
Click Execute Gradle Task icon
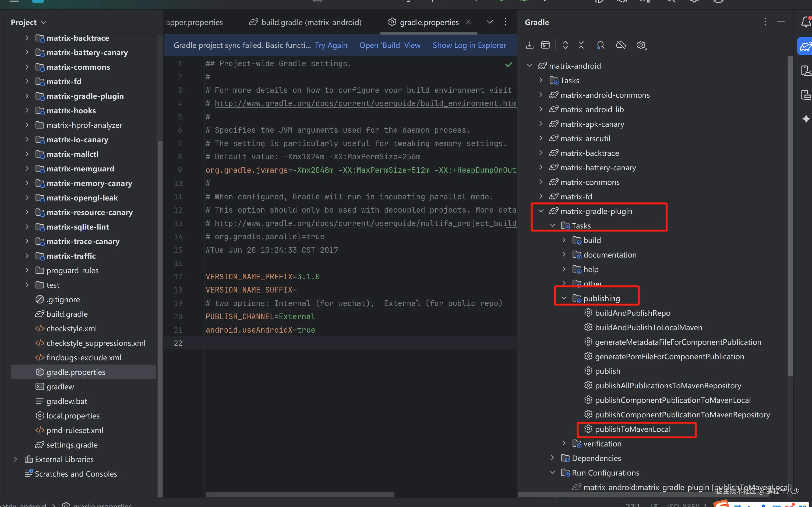point(545,45)
